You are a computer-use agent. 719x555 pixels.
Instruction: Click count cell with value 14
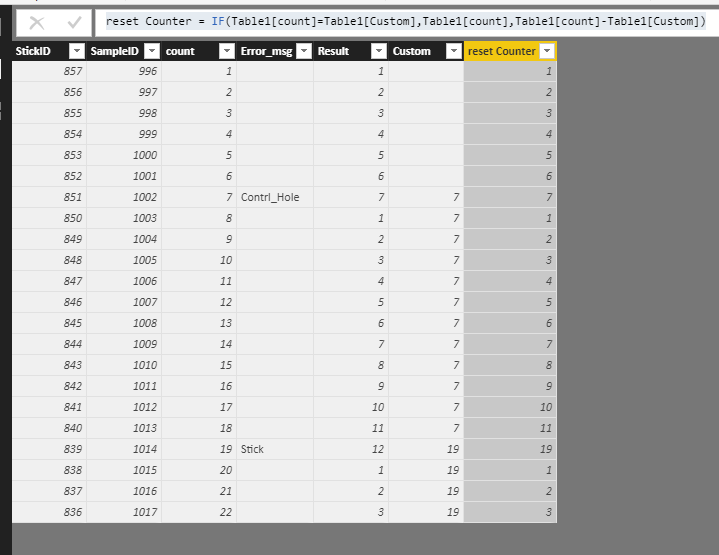[199, 344]
